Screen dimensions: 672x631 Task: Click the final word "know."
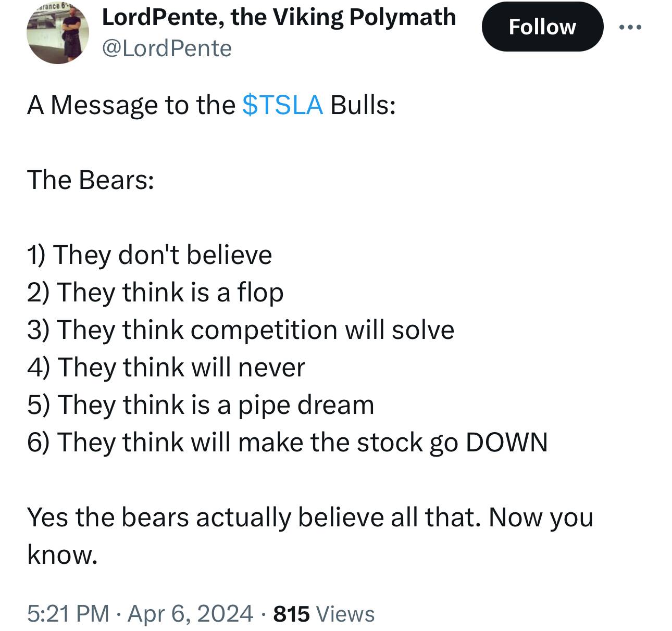tap(62, 554)
